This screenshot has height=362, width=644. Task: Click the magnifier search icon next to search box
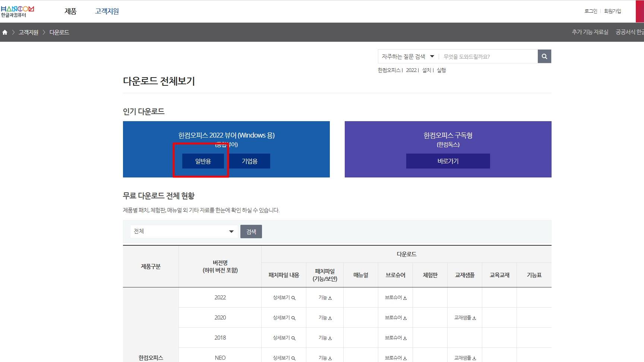(544, 56)
